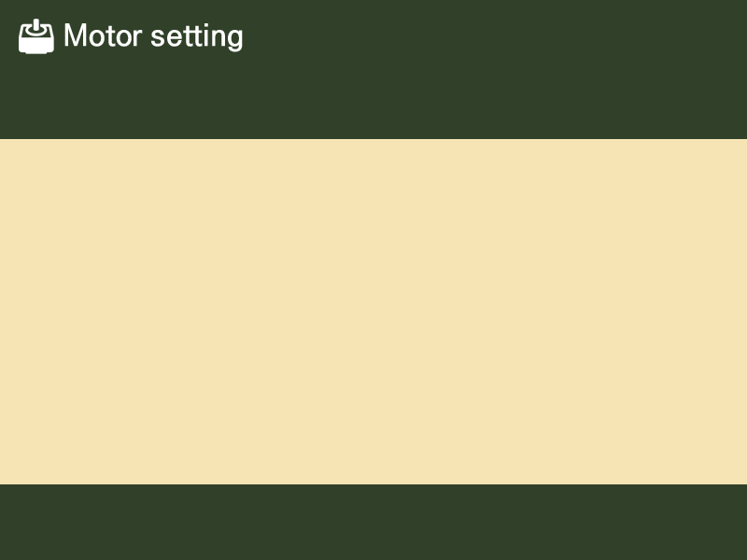Tap the bottom green strip of the screen
This screenshot has height=560, width=747.
[x=373, y=523]
